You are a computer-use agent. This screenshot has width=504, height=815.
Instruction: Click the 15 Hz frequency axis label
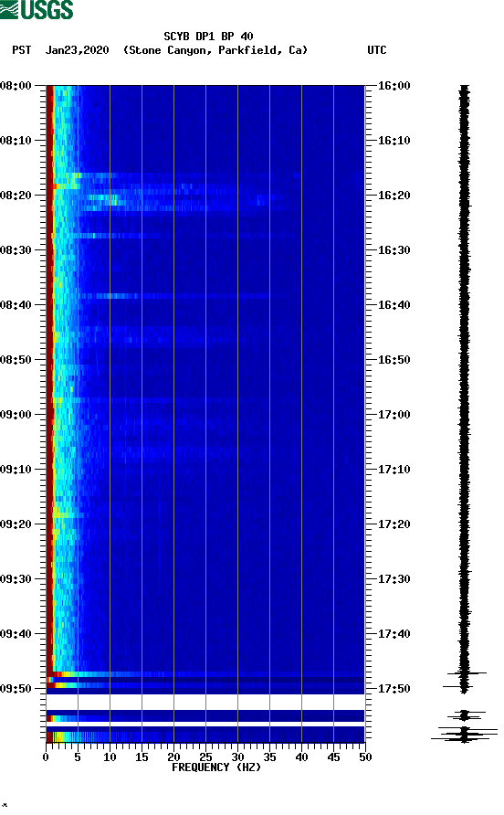(x=142, y=757)
